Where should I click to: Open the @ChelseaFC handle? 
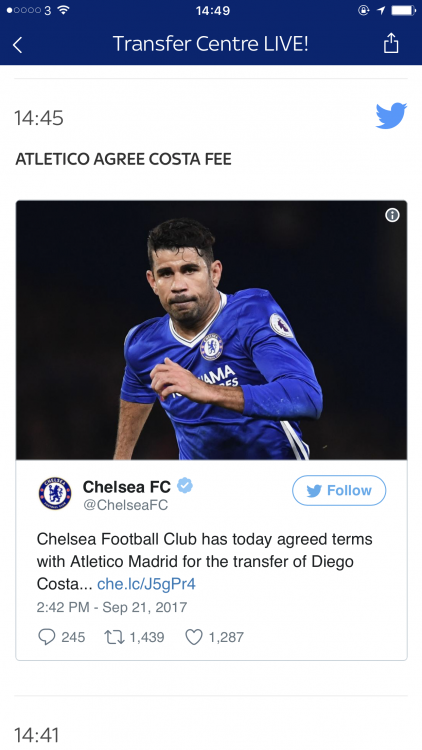pyautogui.click(x=126, y=506)
